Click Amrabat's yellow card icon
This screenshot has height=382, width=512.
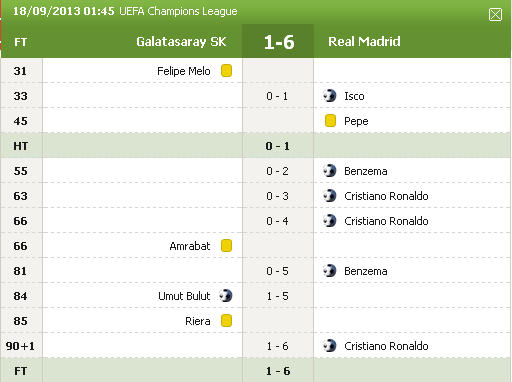tap(226, 246)
